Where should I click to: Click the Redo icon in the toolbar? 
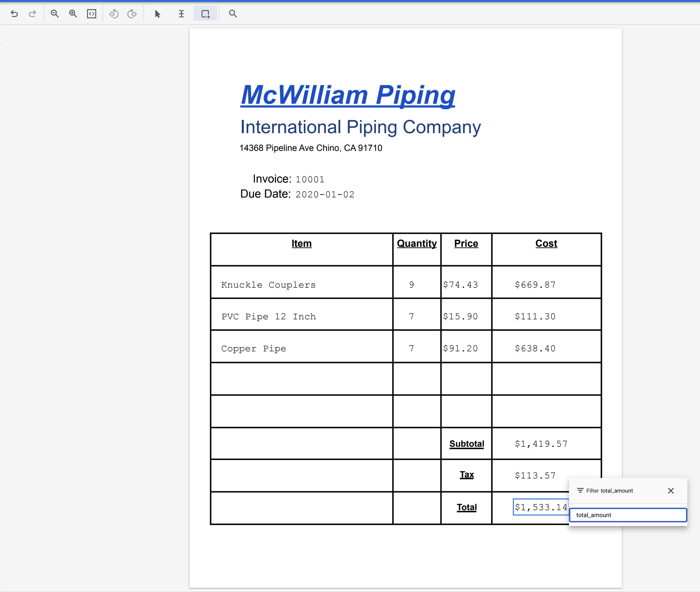coord(32,14)
